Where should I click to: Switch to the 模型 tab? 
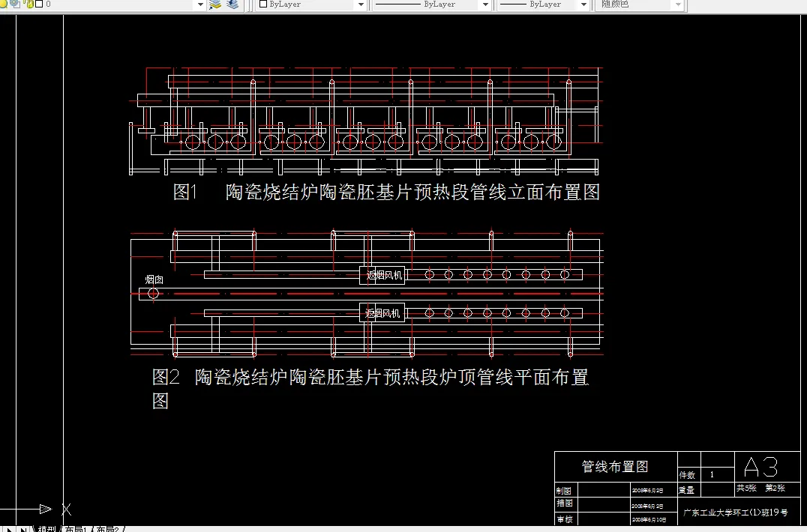pyautogui.click(x=46, y=529)
